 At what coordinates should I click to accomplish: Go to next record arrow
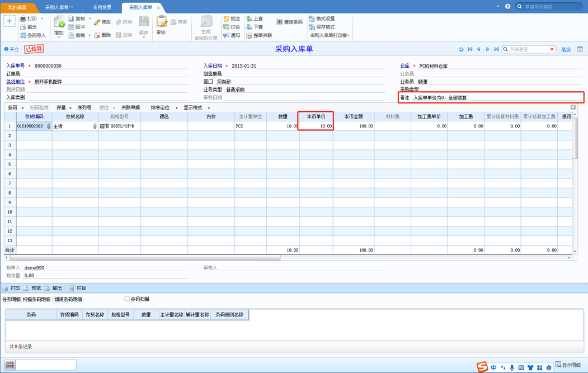(x=487, y=49)
